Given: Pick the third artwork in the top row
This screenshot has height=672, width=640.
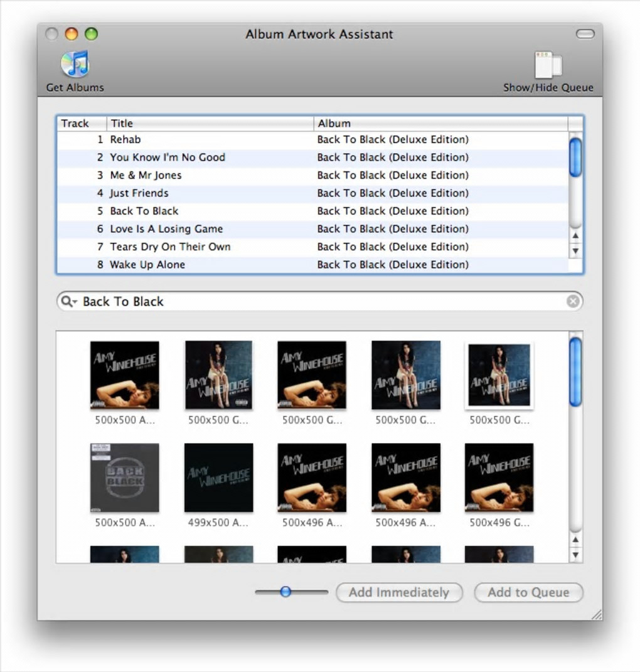Looking at the screenshot, I should (312, 375).
